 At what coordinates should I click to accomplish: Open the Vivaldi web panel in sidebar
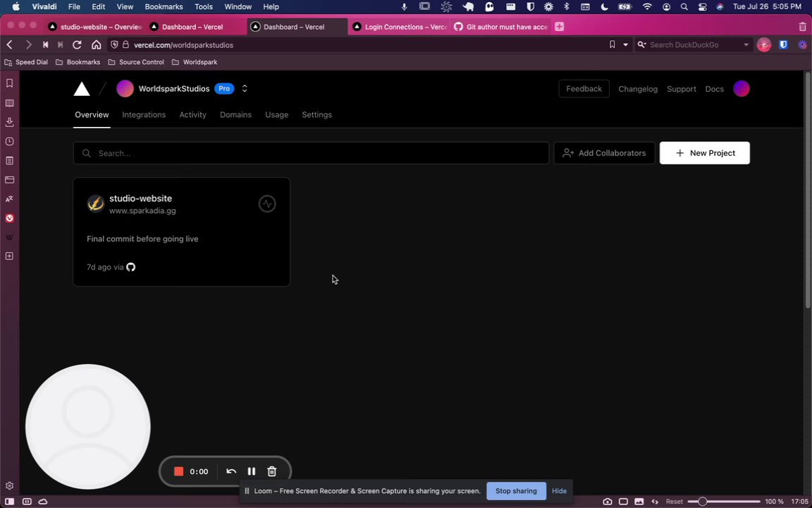coord(9,218)
